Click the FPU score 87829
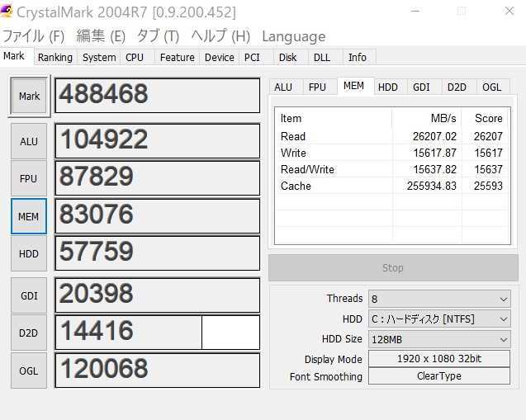The width and height of the screenshot is (526, 420). 158,178
